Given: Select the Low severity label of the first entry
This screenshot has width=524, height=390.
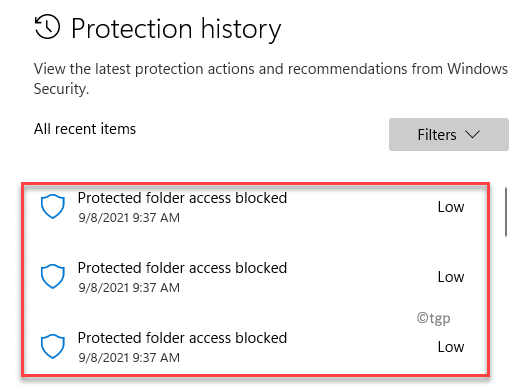Looking at the screenshot, I should coord(451,207).
